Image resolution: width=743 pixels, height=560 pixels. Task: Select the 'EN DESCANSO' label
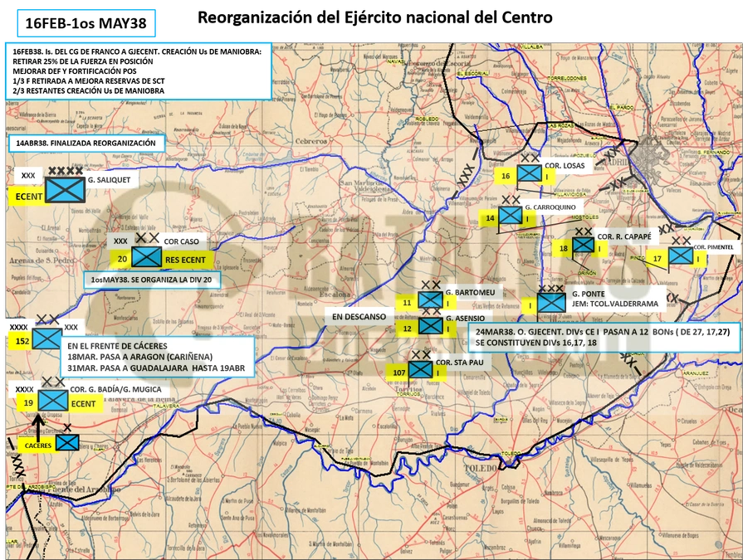359,317
